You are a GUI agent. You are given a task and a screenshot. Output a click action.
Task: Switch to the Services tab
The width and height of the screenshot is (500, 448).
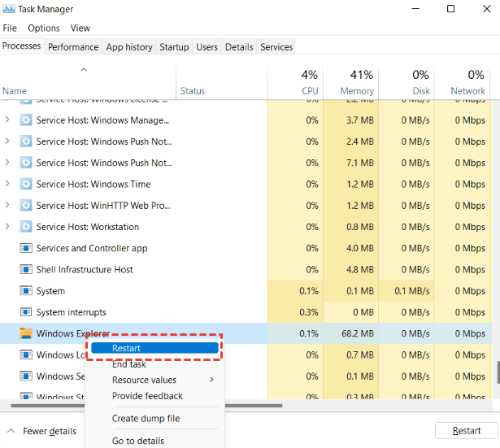tap(276, 47)
